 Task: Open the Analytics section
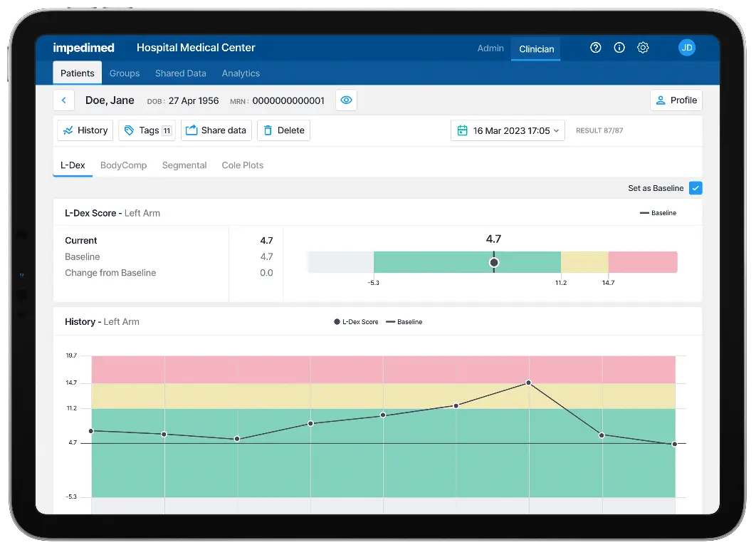(240, 73)
